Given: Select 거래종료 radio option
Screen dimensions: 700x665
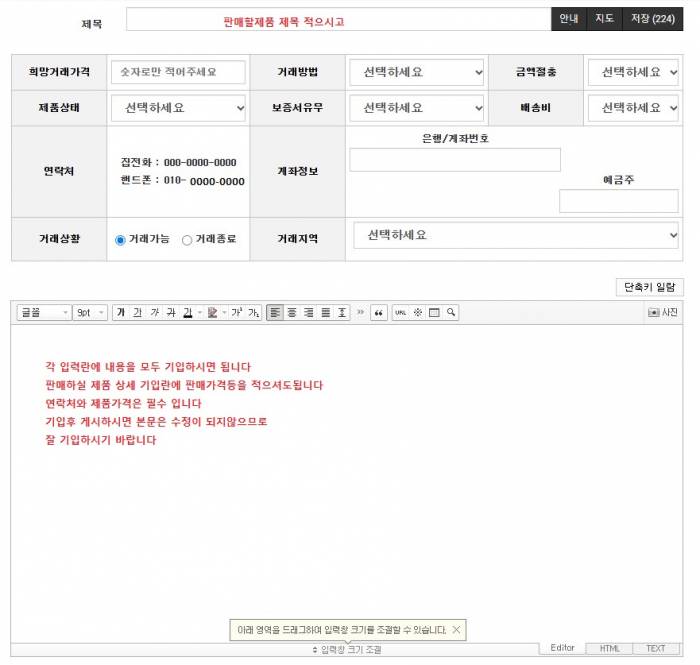Looking at the screenshot, I should [187, 240].
